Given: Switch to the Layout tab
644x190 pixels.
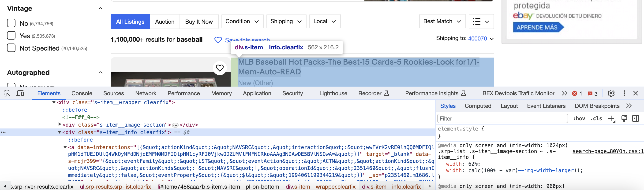Looking at the screenshot, I should point(509,106).
